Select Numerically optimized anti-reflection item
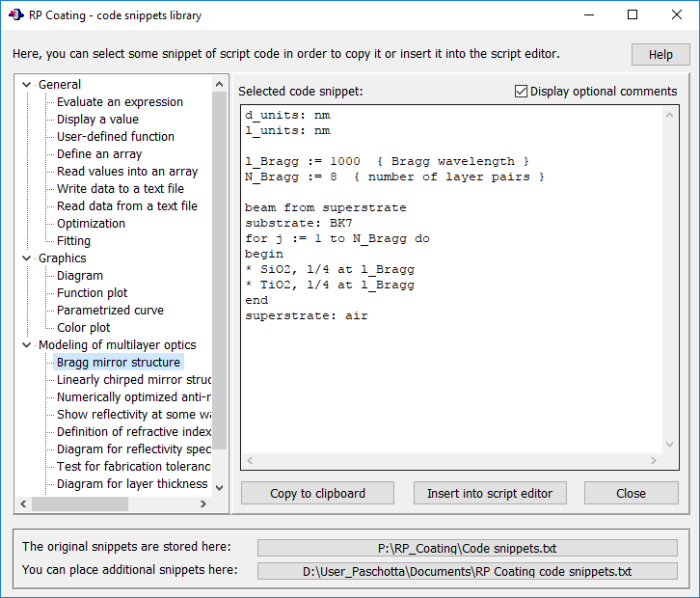Screen dimensions: 700x598 (133, 397)
